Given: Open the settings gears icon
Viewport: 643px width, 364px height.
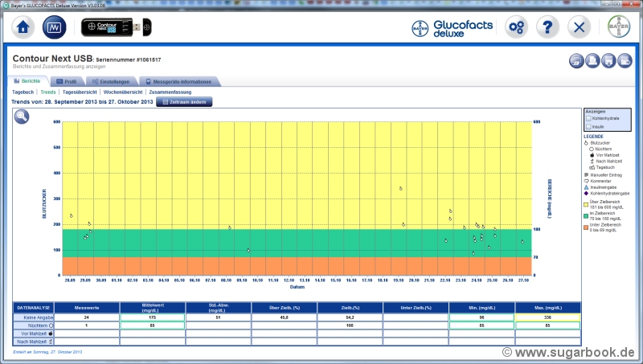Looking at the screenshot, I should [517, 27].
